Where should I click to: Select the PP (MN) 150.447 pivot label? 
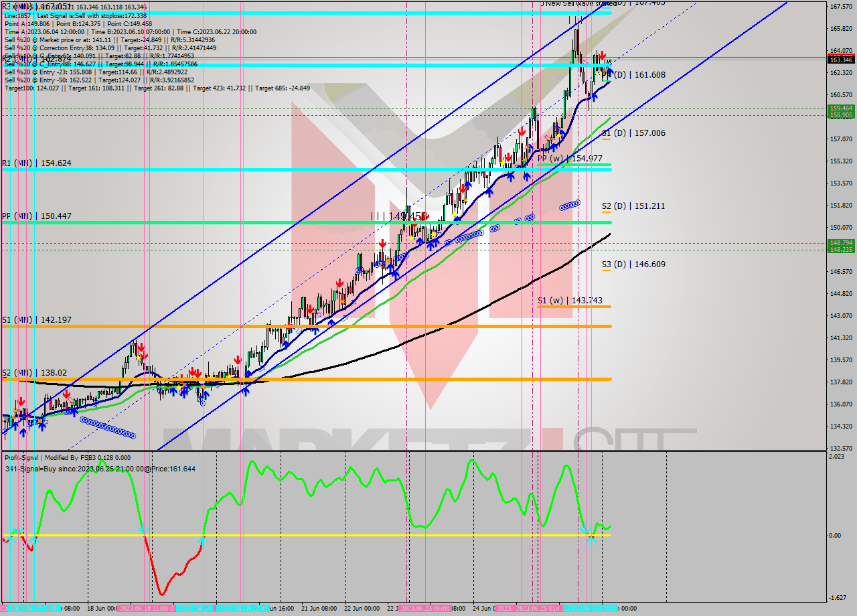tap(36, 216)
